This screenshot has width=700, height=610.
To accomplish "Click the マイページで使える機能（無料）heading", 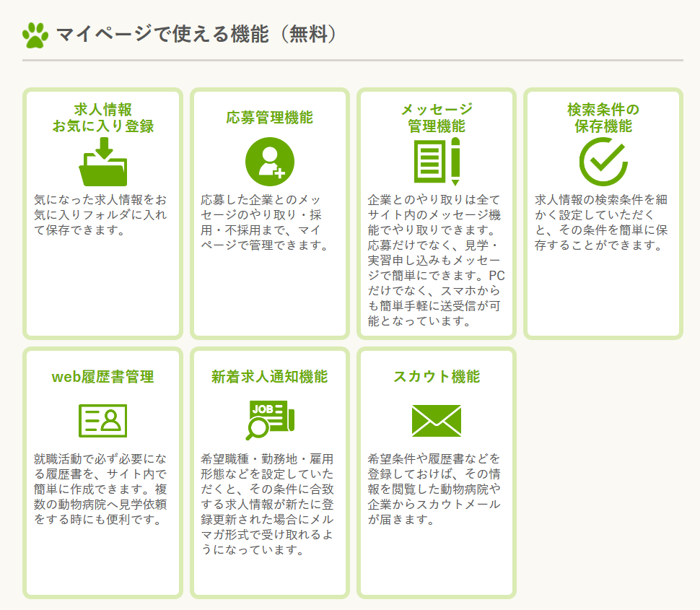I will tap(196, 35).
